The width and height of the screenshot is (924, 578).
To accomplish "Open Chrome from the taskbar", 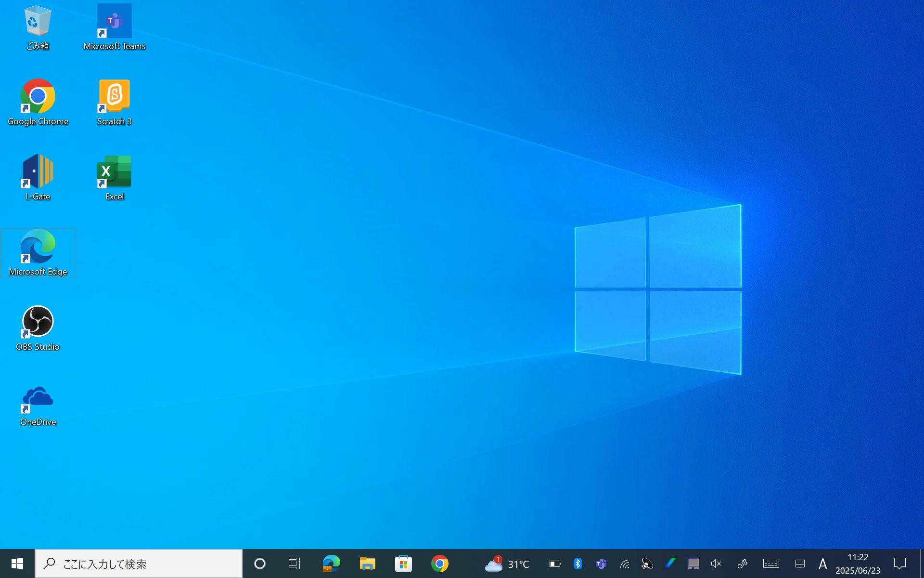I will [439, 564].
